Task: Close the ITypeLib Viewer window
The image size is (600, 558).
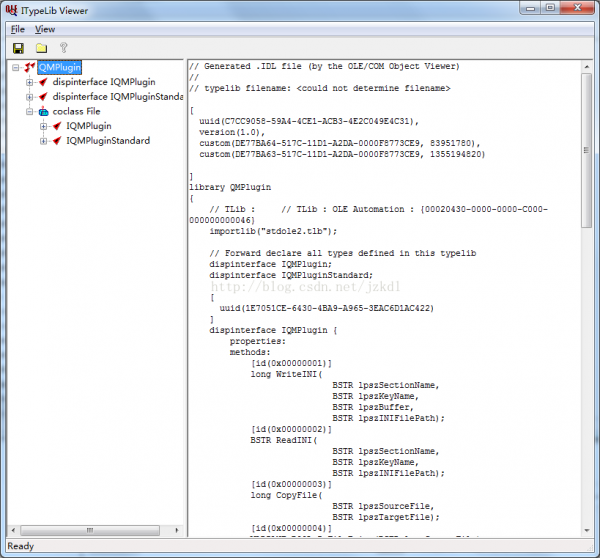Action: tap(577, 8)
